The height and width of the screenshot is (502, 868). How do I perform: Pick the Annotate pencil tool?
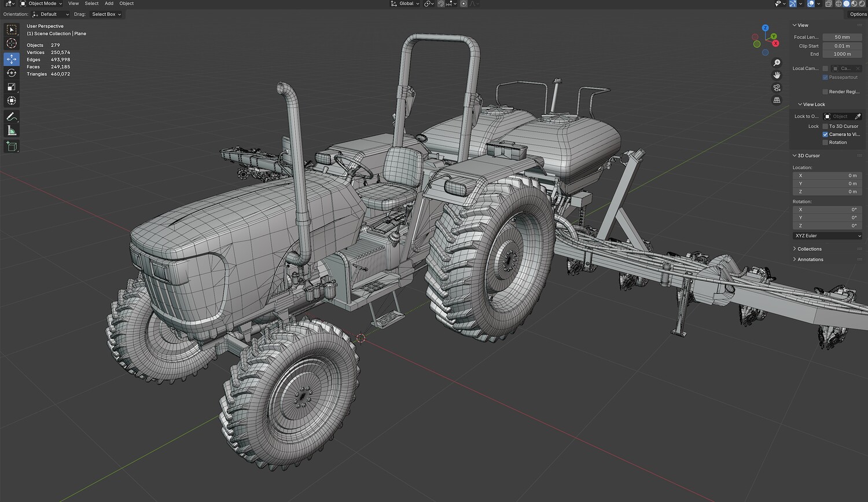(x=12, y=116)
